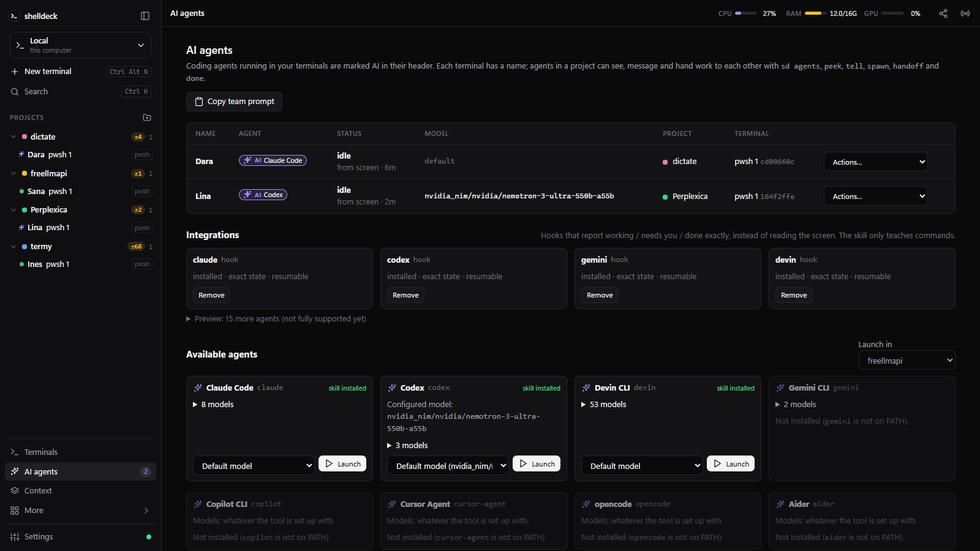Click the ±68 changes badge on termy
The width and height of the screenshot is (980, 551).
coord(137,247)
